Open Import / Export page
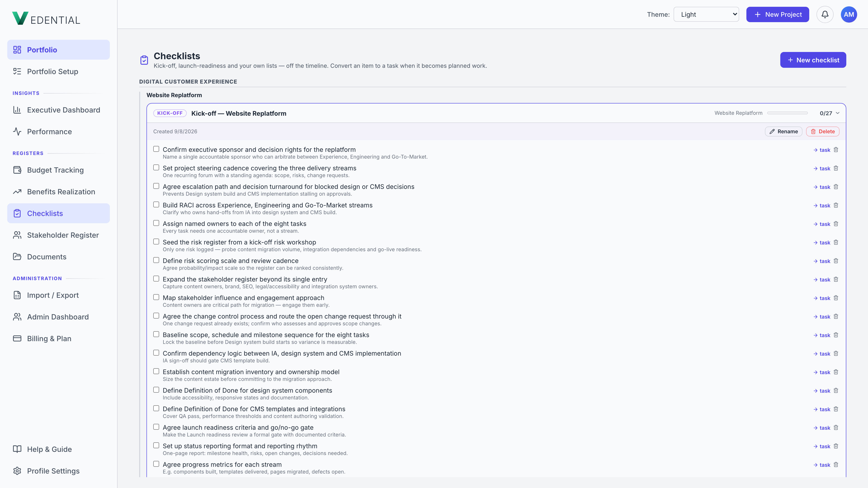The image size is (868, 488). click(59, 295)
